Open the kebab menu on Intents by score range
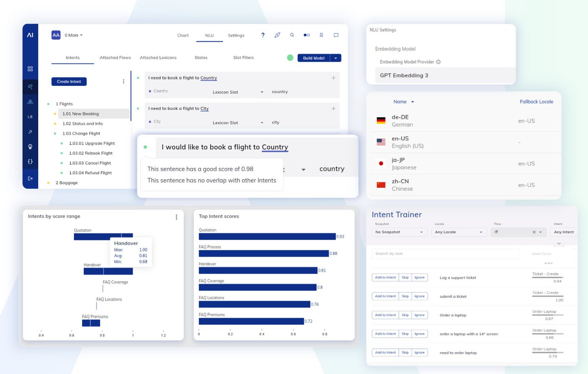 coord(176,217)
